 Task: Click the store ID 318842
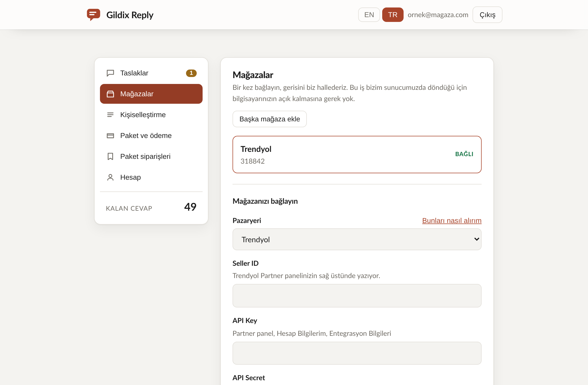click(x=253, y=161)
